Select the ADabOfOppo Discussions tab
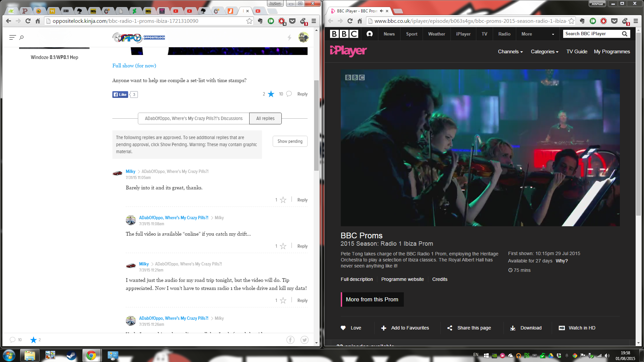This screenshot has height=362, width=644. coord(194,118)
